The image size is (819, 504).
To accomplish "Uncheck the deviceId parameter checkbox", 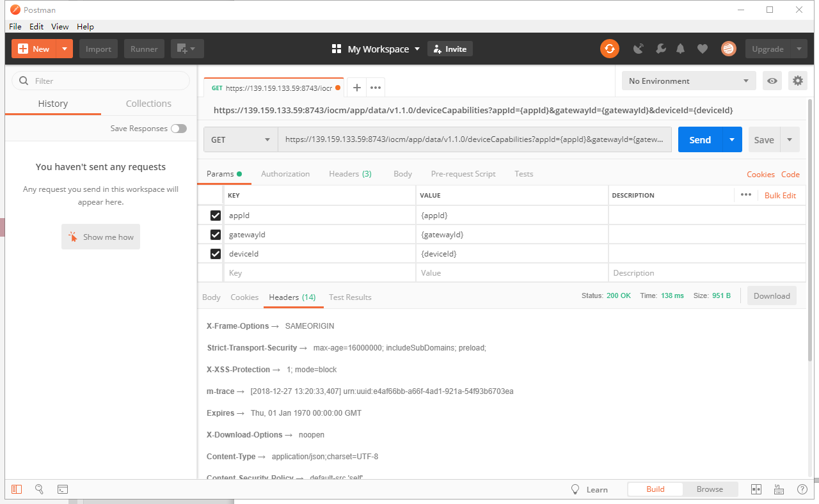I will tap(216, 254).
